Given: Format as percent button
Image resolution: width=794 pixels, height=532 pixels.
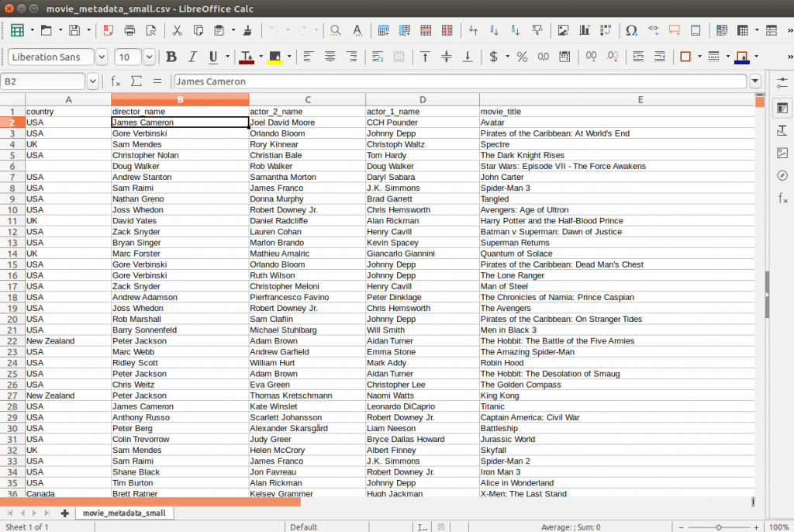Looking at the screenshot, I should (x=522, y=57).
